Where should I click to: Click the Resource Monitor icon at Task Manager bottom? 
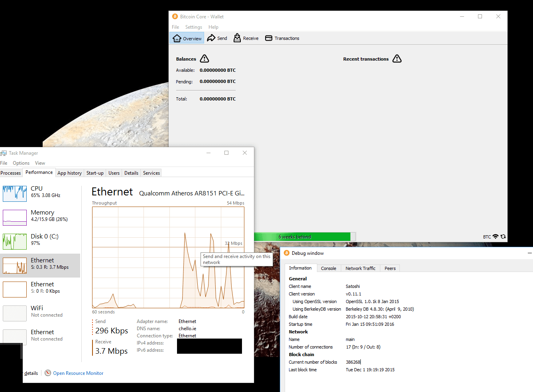[48, 373]
